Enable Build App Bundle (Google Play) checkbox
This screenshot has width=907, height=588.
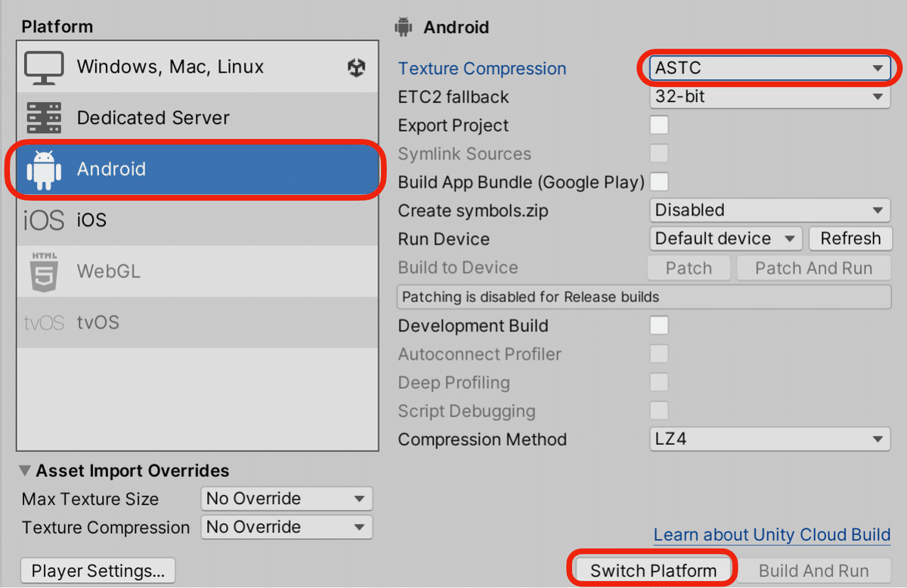[659, 182]
